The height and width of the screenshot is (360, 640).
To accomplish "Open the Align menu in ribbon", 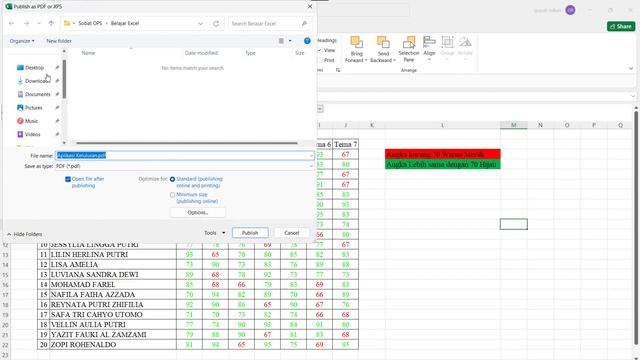I will pos(429,48).
